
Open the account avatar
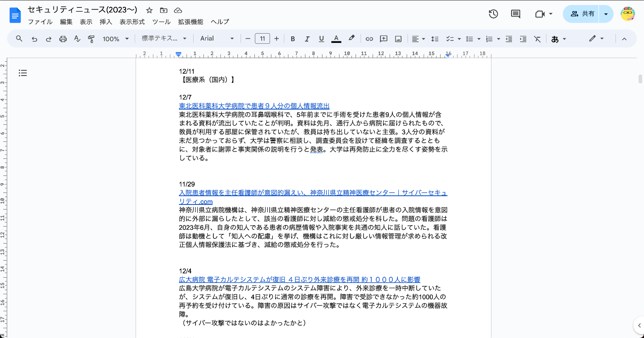[x=628, y=14]
